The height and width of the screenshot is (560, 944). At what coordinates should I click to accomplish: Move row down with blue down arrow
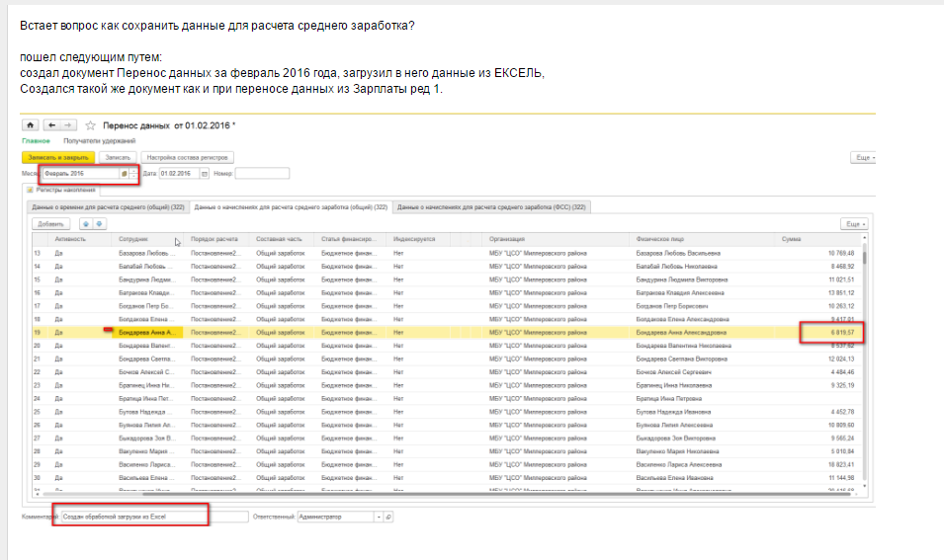point(99,224)
